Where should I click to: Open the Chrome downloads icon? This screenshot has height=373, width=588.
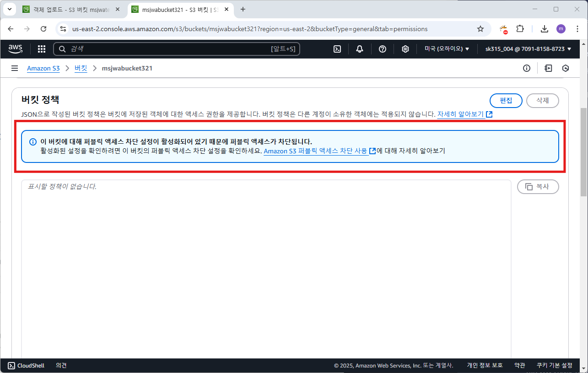pos(545,29)
